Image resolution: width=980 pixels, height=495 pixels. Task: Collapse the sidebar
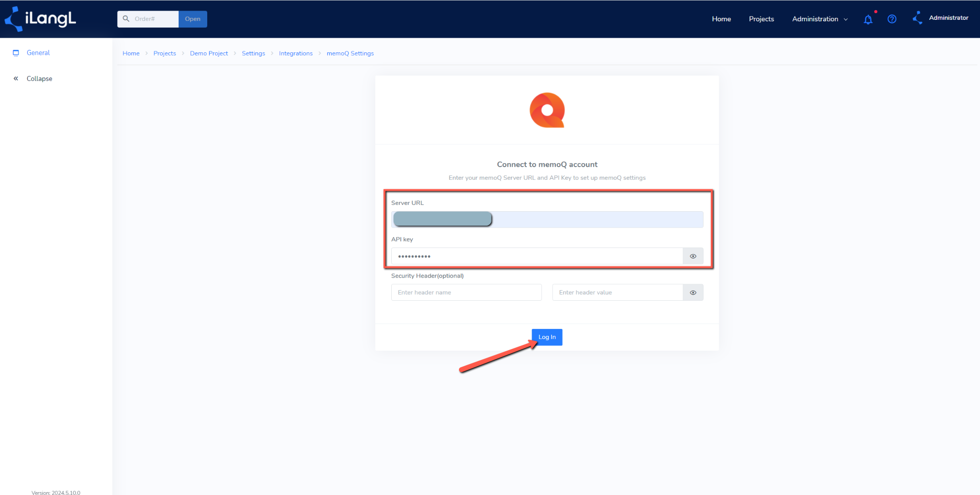[x=39, y=78]
